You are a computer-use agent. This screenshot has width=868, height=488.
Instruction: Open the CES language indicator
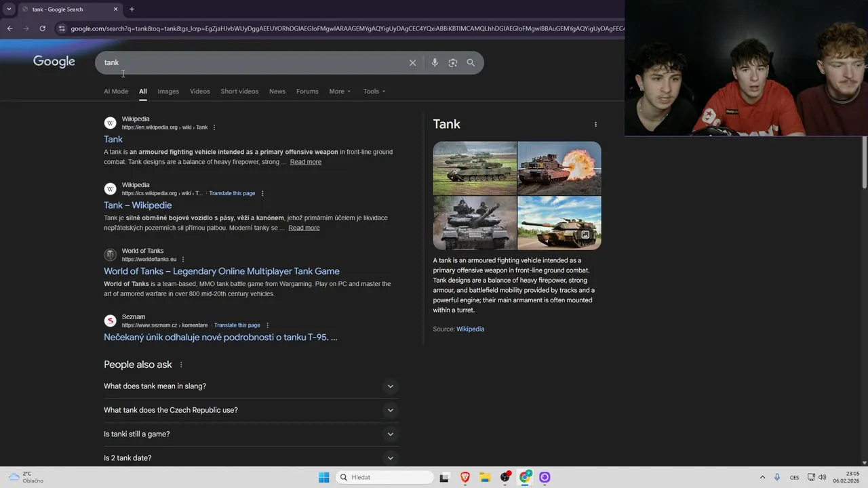794,477
